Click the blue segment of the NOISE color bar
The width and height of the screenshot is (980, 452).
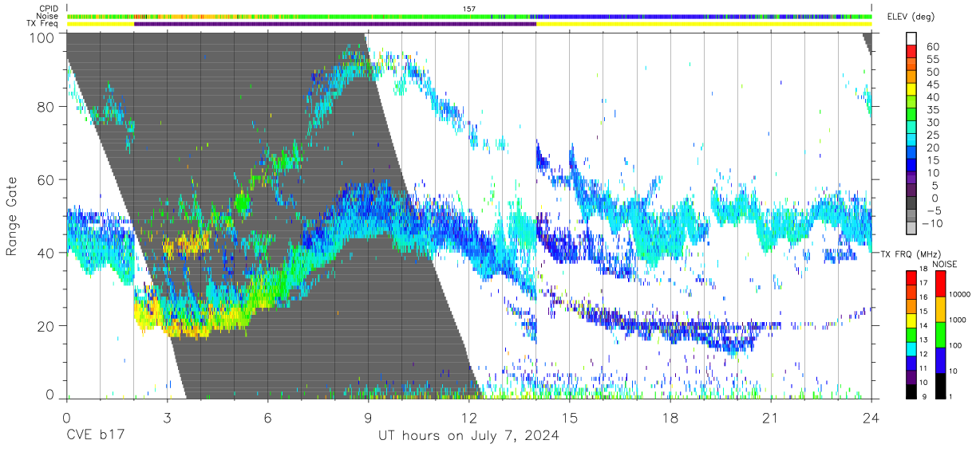click(940, 360)
